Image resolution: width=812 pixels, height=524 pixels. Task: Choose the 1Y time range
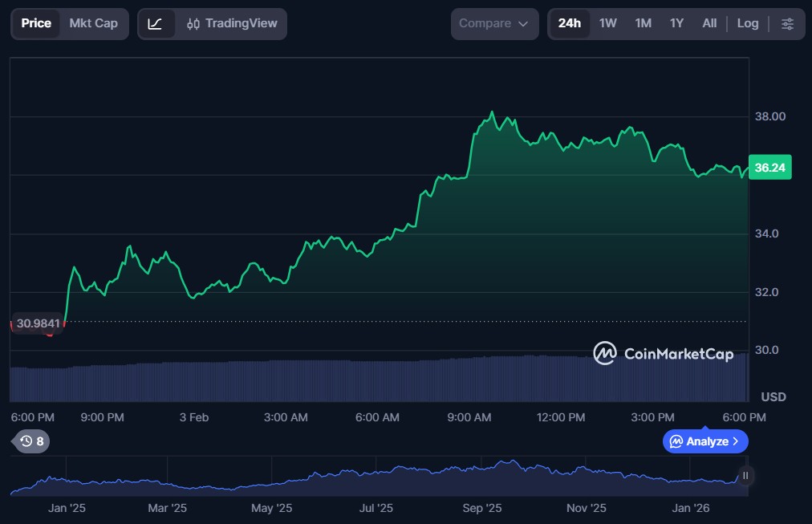(x=676, y=23)
